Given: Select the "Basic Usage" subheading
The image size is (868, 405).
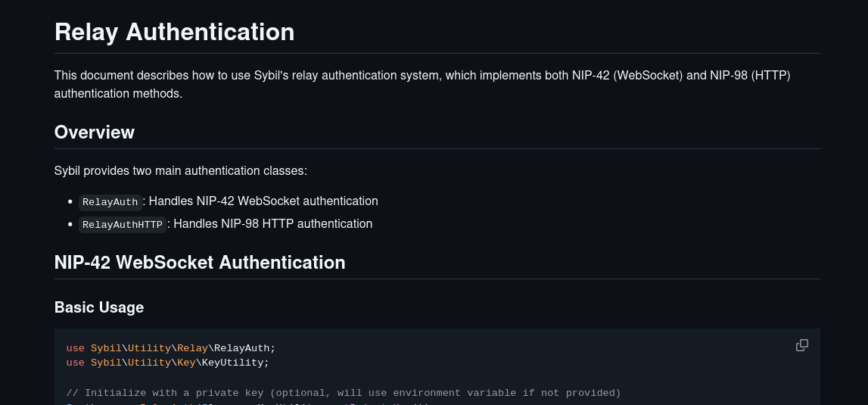Looking at the screenshot, I should pyautogui.click(x=99, y=307).
